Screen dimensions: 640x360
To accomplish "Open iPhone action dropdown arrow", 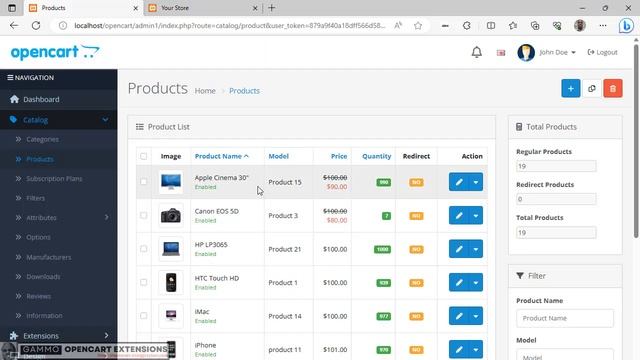I will [x=476, y=349].
